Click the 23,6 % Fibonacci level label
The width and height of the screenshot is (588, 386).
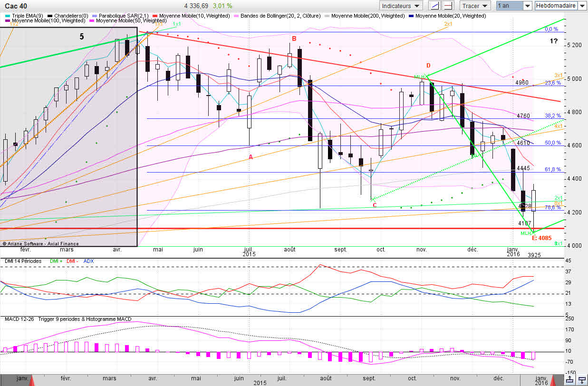tap(553, 83)
